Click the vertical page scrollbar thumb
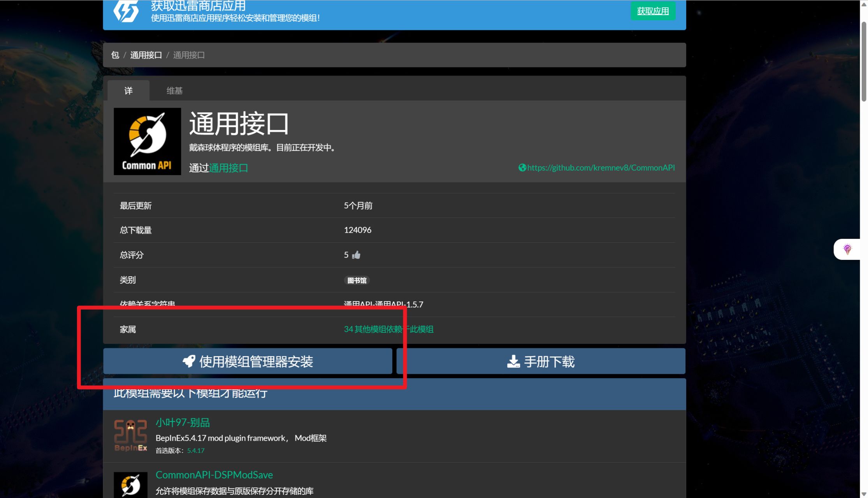 [864, 61]
